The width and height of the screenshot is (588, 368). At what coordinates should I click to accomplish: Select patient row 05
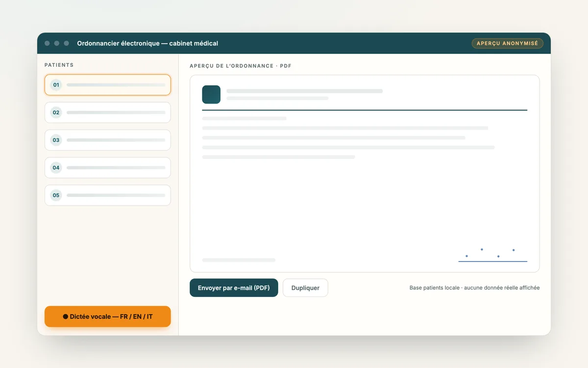click(x=108, y=195)
